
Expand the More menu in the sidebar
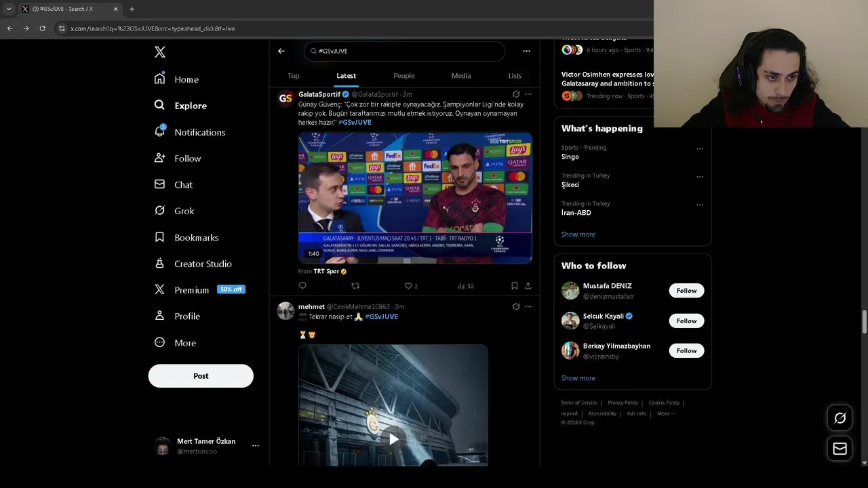click(175, 343)
